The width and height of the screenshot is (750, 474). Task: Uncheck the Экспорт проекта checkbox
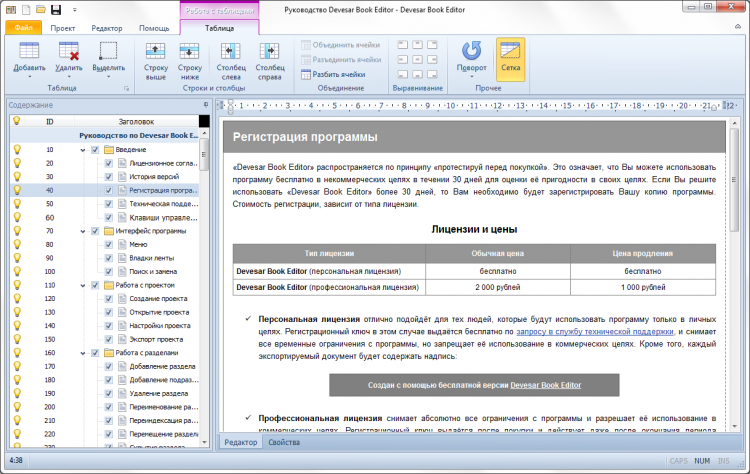pos(109,339)
